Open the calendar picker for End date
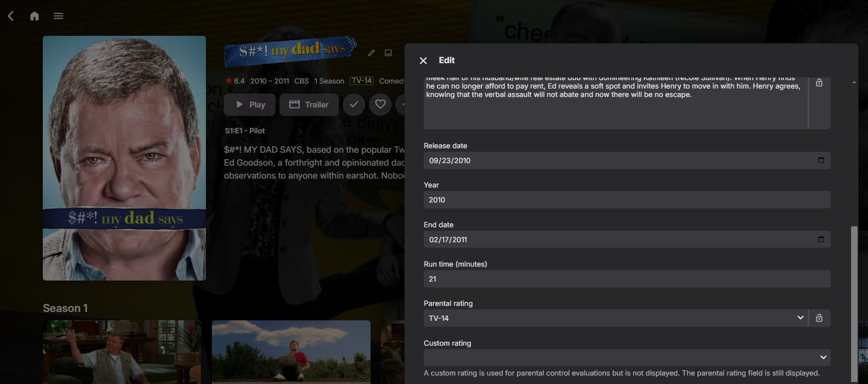This screenshot has height=384, width=868. pos(821,239)
